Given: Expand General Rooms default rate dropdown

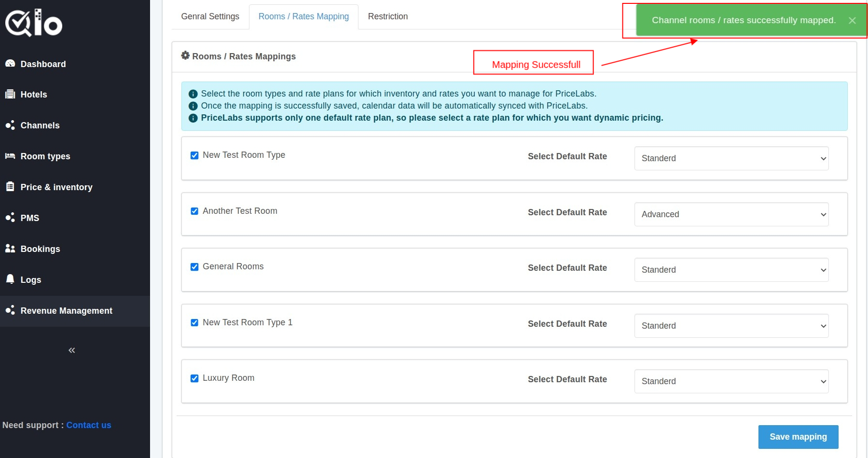Looking at the screenshot, I should (731, 270).
